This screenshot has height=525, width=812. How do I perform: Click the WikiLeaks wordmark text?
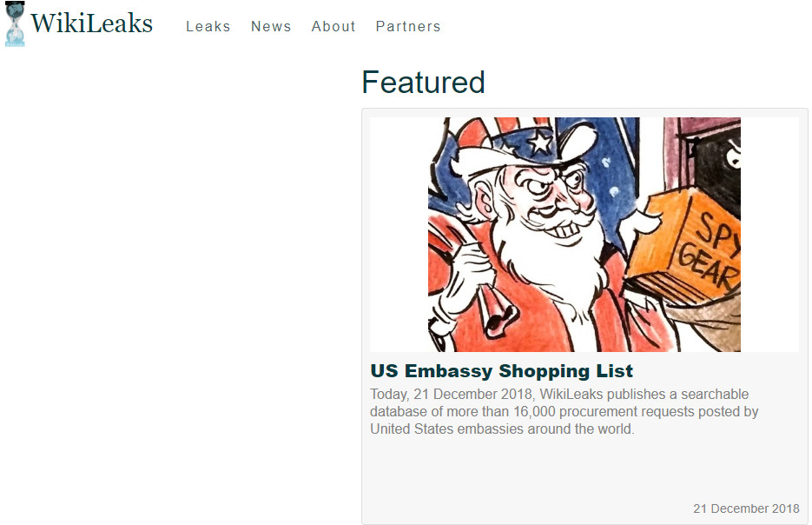coord(92,23)
